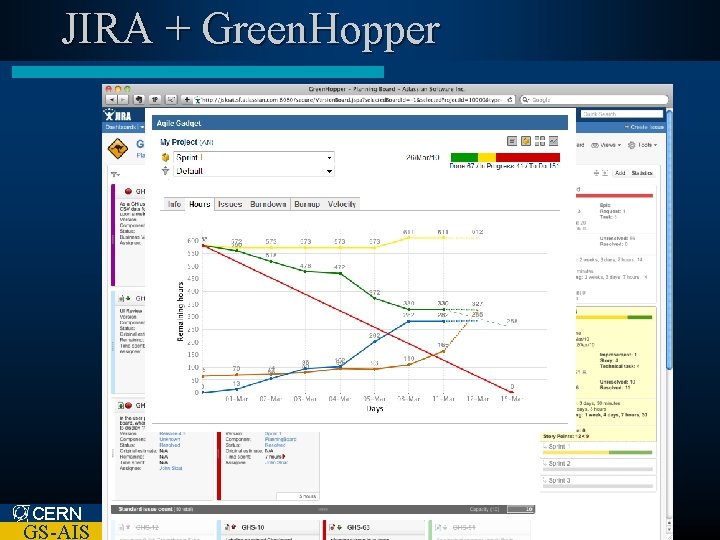
Task: Select the highlighted yellow box view icon
Action: [526, 141]
